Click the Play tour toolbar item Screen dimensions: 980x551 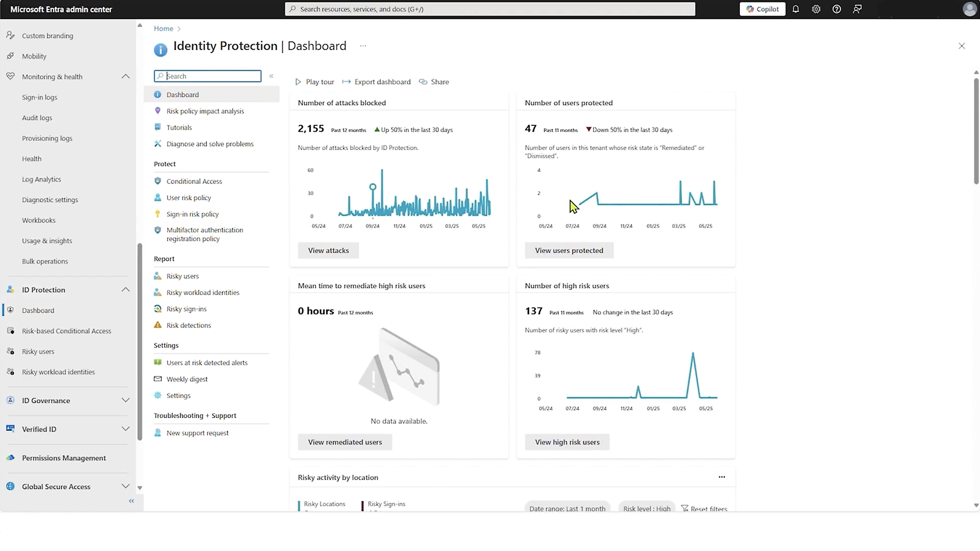[x=315, y=82]
